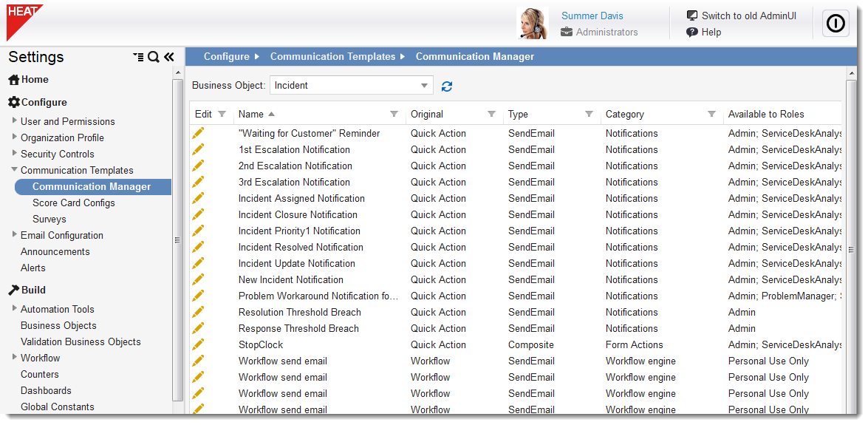This screenshot has width=868, height=425.
Task: Open filter icon on the Name column
Action: [x=394, y=114]
